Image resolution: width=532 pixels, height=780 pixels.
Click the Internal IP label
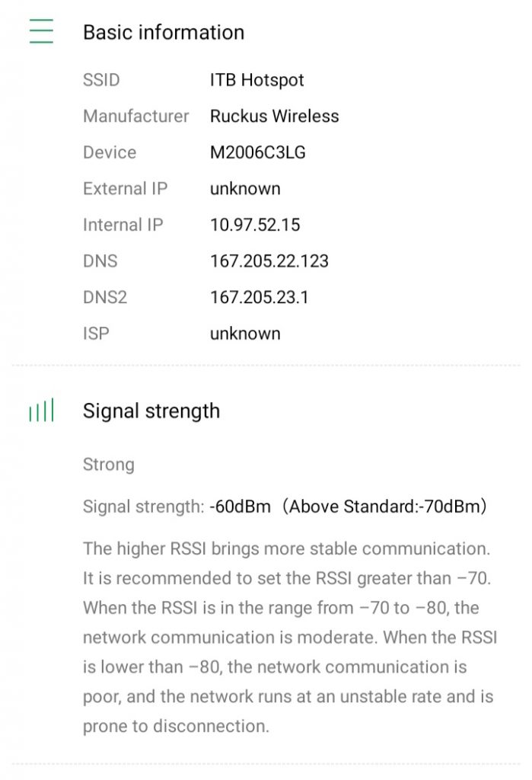123,225
